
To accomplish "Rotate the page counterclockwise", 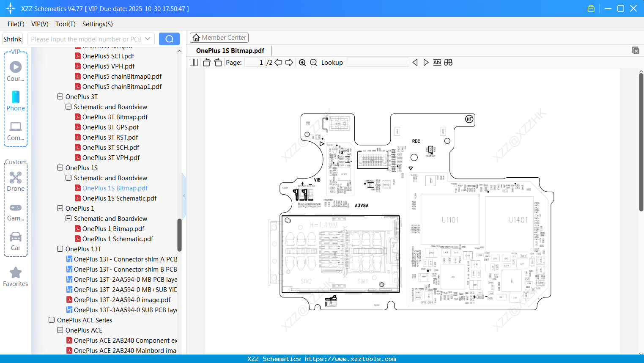I will click(207, 63).
